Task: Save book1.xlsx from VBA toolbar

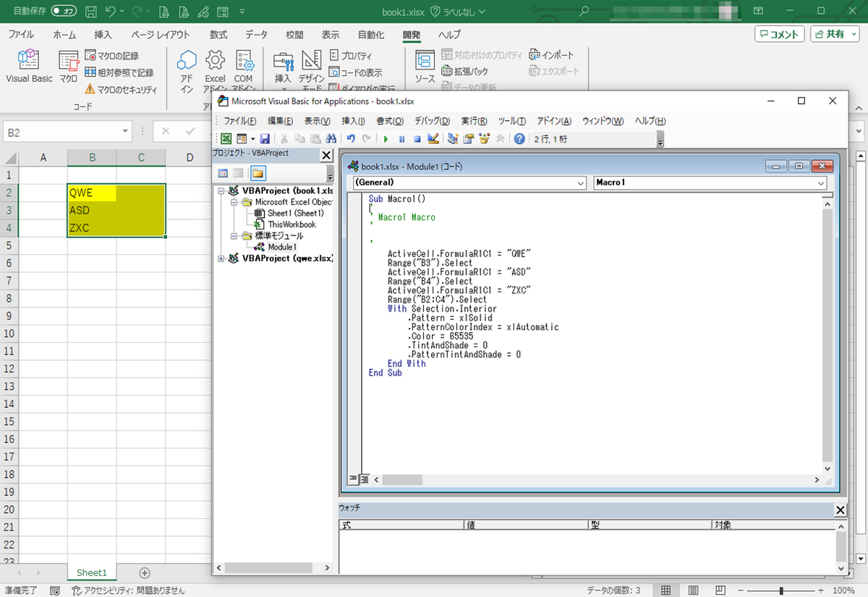Action: (x=265, y=139)
